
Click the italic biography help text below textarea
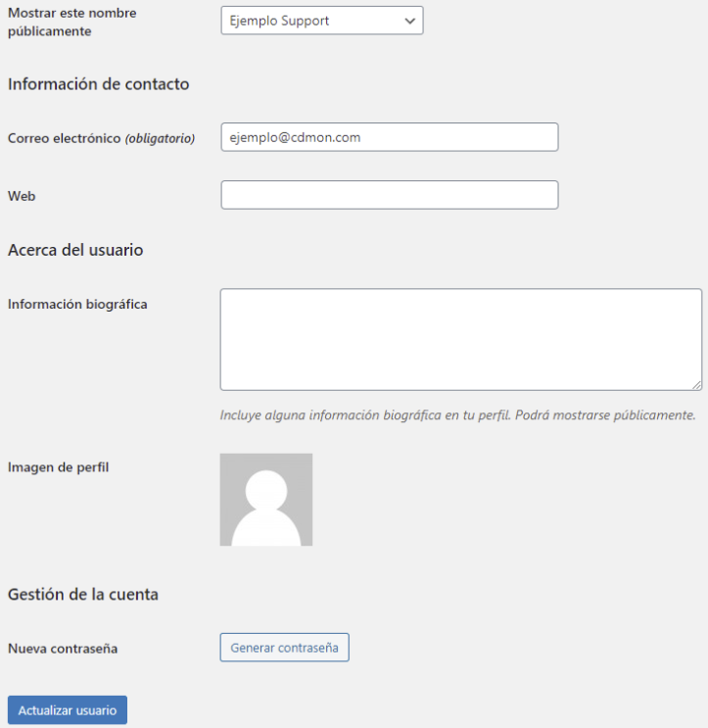click(458, 415)
